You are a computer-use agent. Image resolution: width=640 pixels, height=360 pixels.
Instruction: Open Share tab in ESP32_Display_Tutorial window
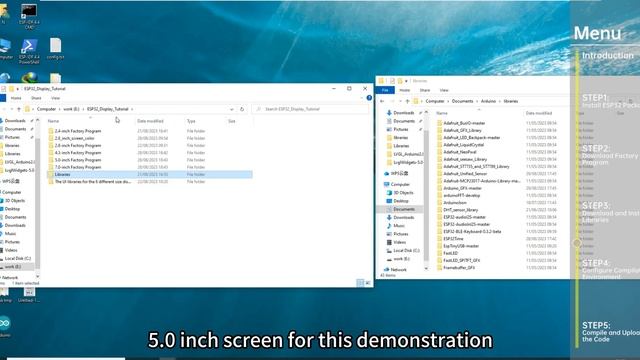pyautogui.click(x=36, y=98)
